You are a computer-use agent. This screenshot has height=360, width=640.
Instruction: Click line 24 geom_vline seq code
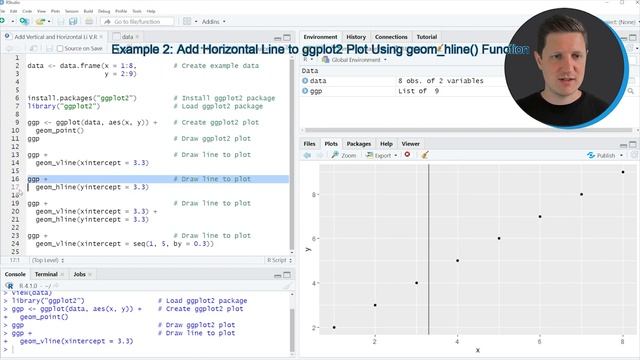point(124,244)
